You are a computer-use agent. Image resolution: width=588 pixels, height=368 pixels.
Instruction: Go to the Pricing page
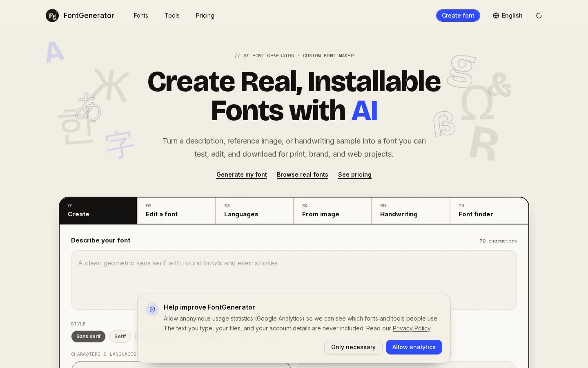205,16
